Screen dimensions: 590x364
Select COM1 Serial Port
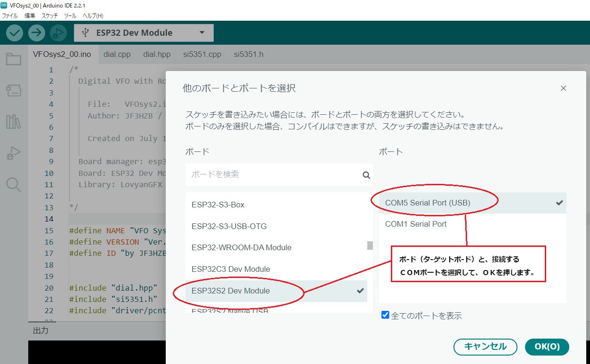473,224
